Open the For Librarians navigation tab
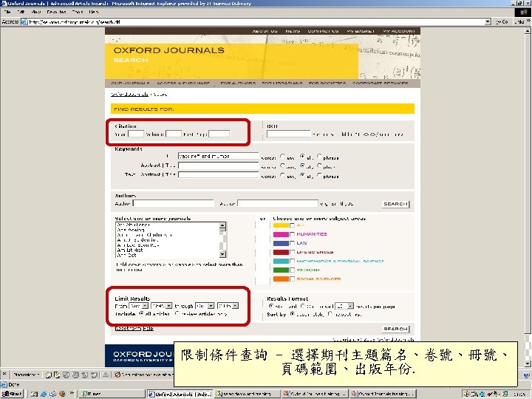Viewport: 532px width, 399px height. coord(282,83)
